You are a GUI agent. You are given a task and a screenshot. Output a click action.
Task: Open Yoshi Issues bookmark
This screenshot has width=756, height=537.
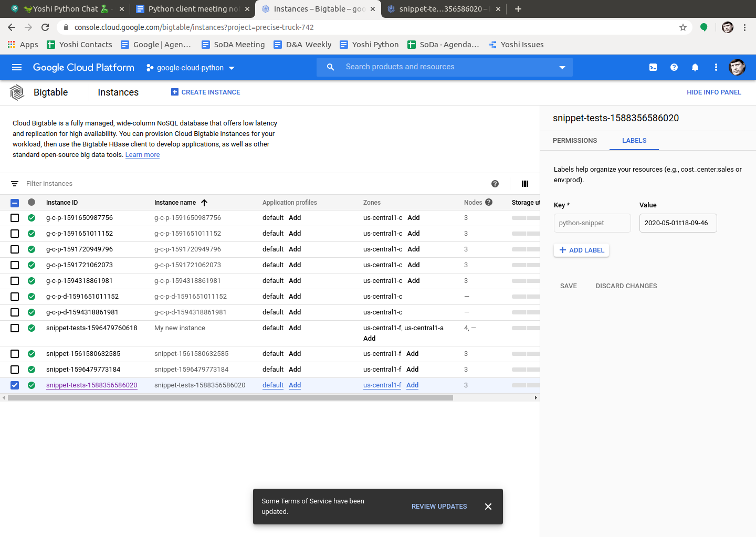516,45
